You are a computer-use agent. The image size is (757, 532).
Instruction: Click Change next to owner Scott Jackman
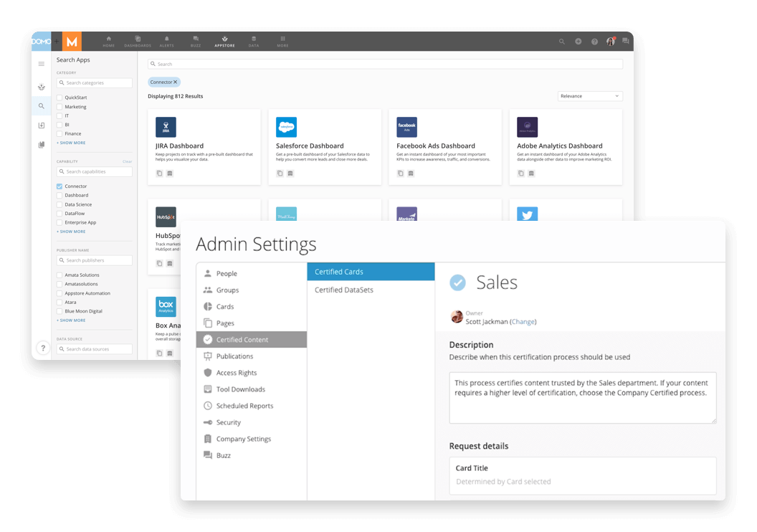coord(523,322)
